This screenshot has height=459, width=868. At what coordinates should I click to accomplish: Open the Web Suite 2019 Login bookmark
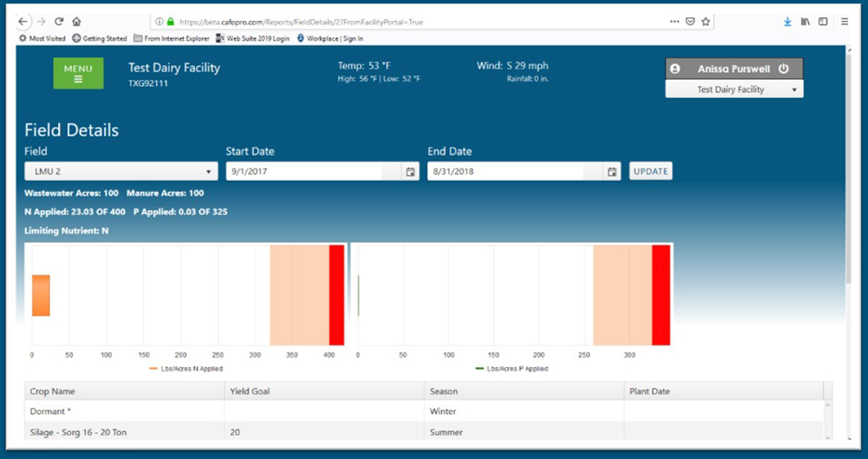[253, 38]
